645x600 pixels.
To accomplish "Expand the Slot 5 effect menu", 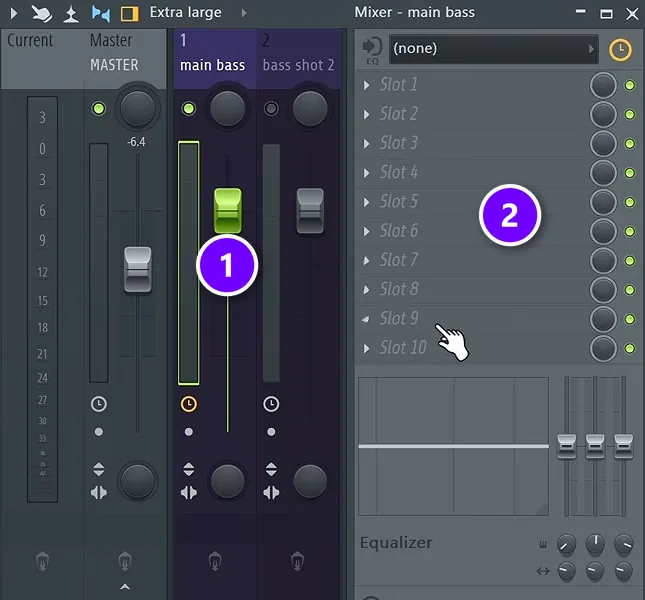I will tap(366, 202).
